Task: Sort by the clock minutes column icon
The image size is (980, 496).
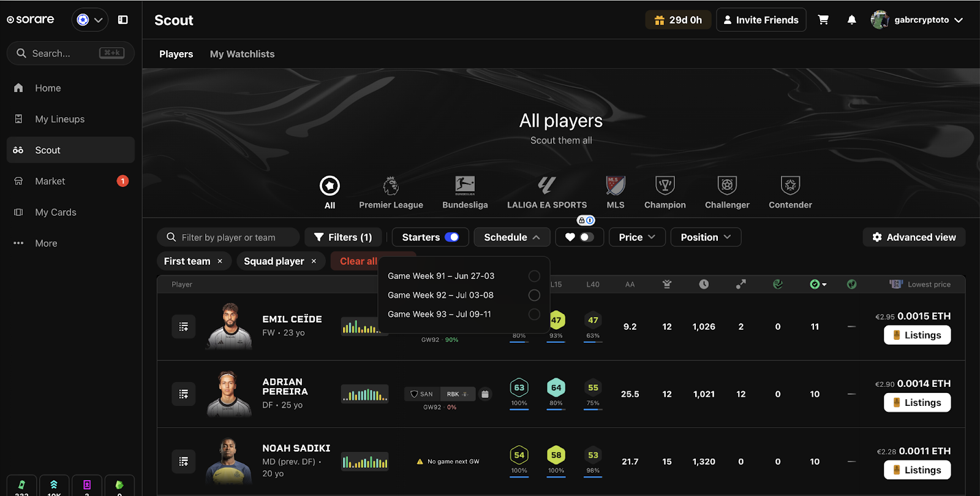Action: click(704, 284)
